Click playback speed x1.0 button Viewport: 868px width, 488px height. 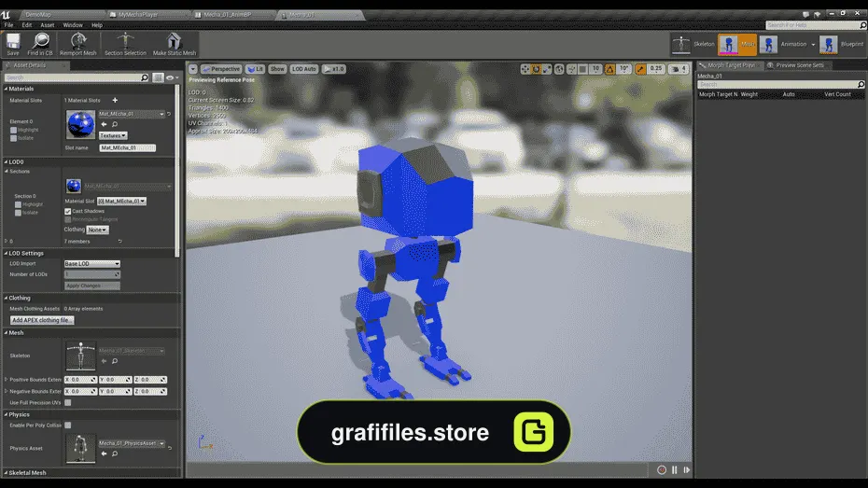click(334, 69)
